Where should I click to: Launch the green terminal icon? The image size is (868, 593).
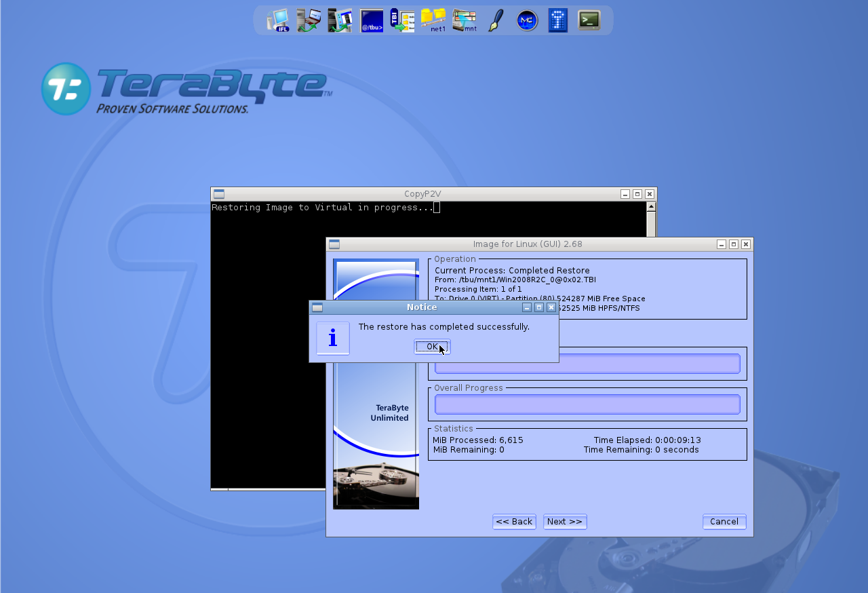pos(589,20)
